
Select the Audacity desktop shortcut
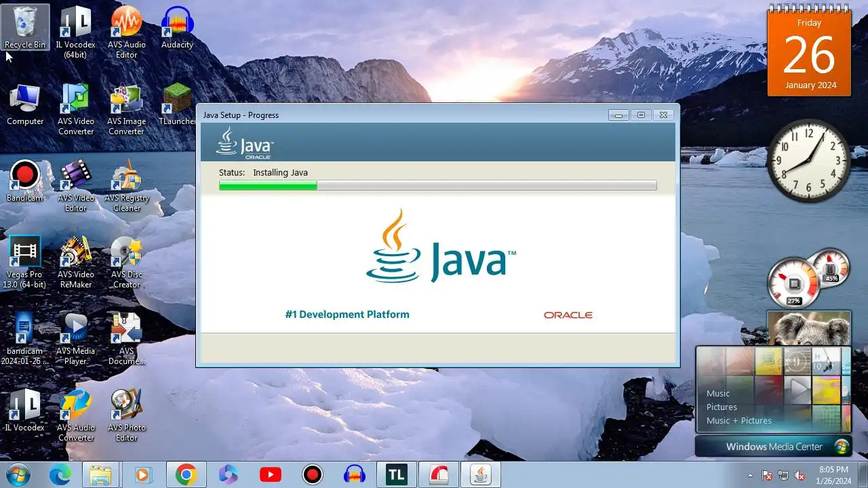[x=177, y=28]
